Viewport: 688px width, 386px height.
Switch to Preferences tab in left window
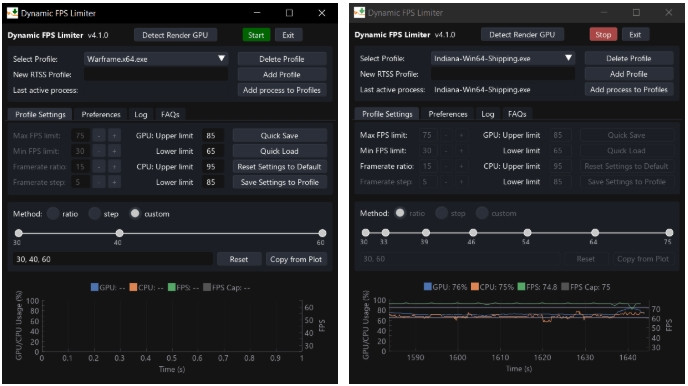pyautogui.click(x=101, y=114)
